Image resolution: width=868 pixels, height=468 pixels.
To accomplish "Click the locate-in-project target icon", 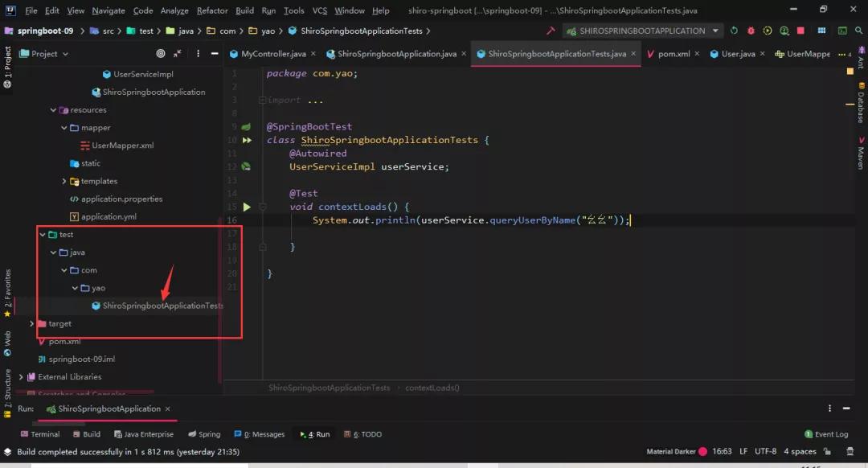I will point(161,54).
